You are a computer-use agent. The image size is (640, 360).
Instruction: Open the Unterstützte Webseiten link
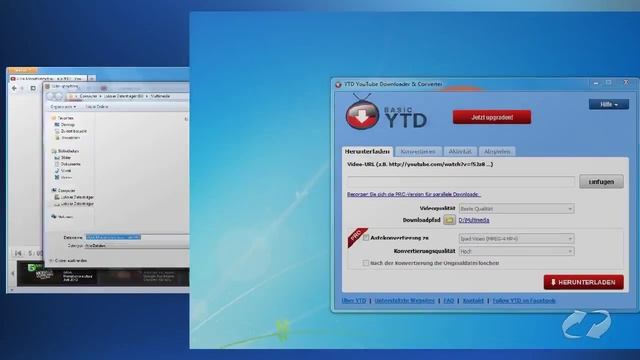click(x=404, y=301)
